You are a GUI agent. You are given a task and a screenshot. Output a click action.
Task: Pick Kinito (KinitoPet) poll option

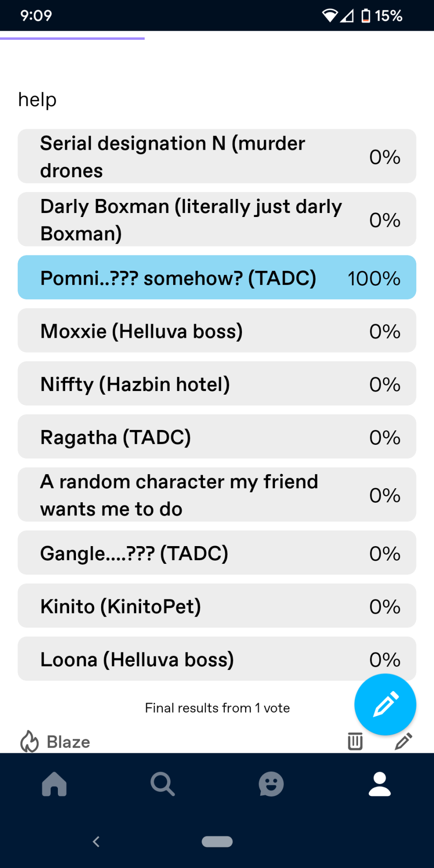click(x=217, y=606)
